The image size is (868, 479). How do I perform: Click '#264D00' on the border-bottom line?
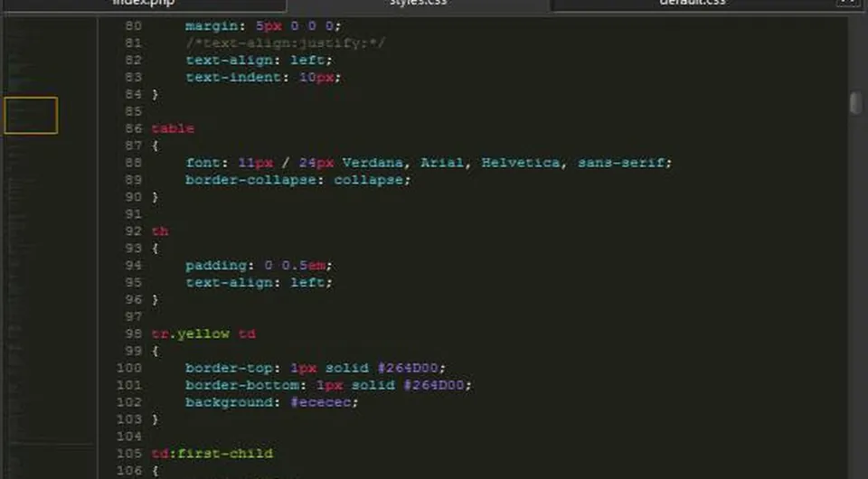pyautogui.click(x=433, y=386)
